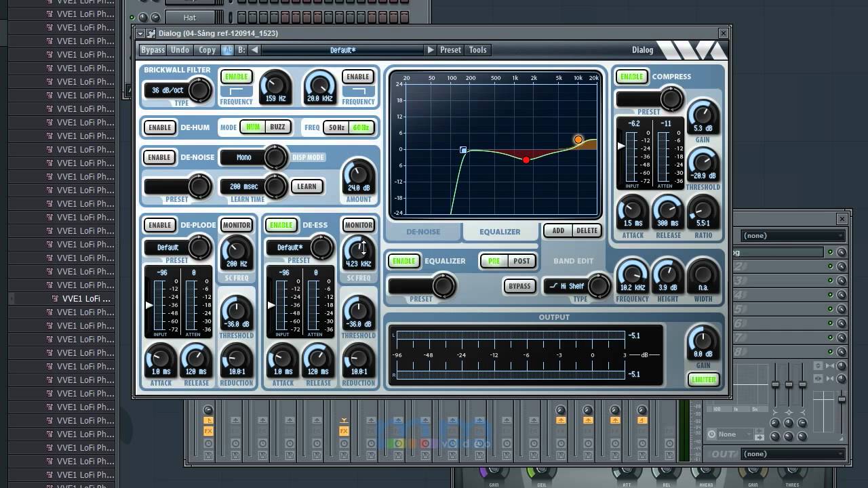Screen dimensions: 868x488
Task: Toggle the A/B compare icon in plugin toolbar
Action: pyautogui.click(x=227, y=50)
